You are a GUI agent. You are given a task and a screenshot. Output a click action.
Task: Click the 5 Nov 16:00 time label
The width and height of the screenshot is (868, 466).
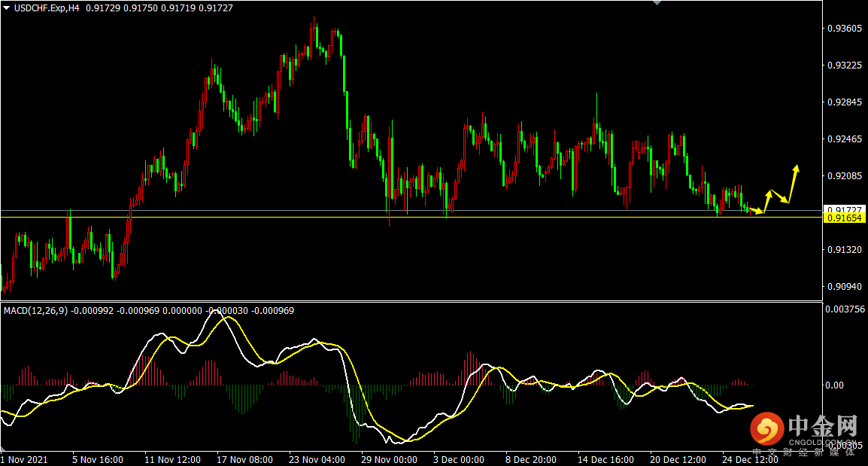click(98, 460)
